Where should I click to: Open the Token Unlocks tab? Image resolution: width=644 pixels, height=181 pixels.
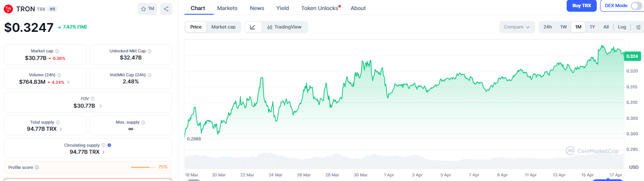coord(319,8)
